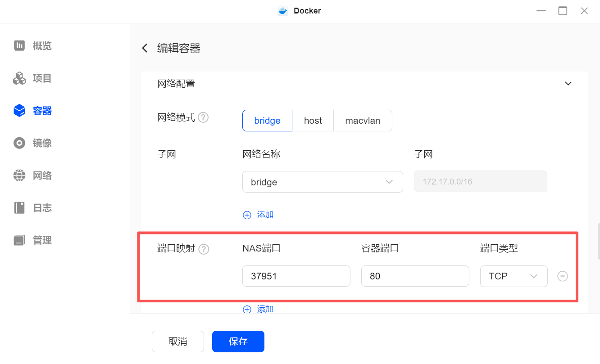
Task: Open the TCP port type dropdown
Action: [514, 276]
